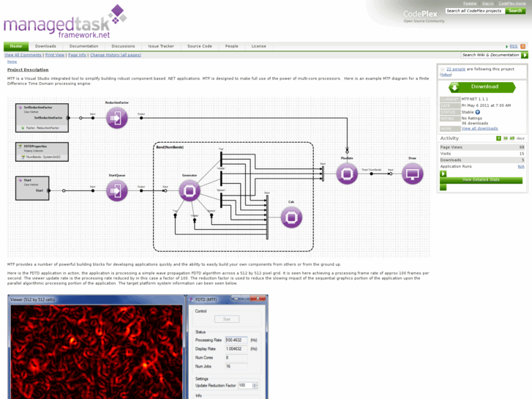Click the Num Cores value field
Image resolution: width=532 pixels, height=399 pixels.
tap(236, 358)
